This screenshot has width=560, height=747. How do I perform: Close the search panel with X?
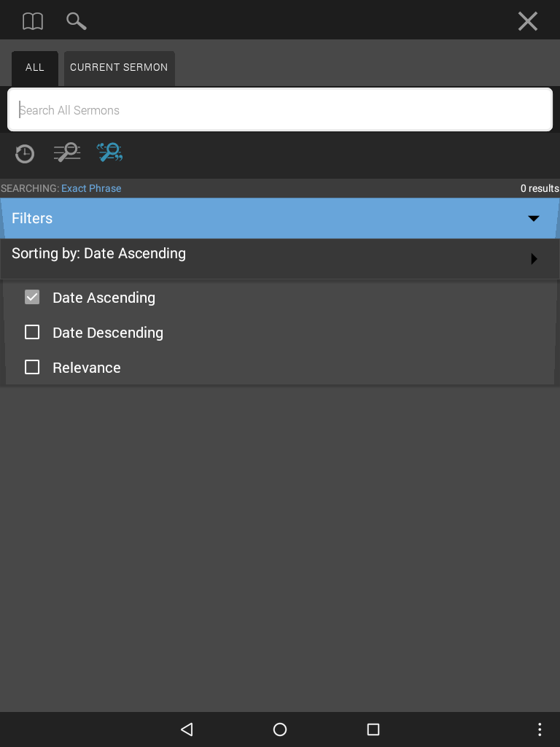(528, 21)
